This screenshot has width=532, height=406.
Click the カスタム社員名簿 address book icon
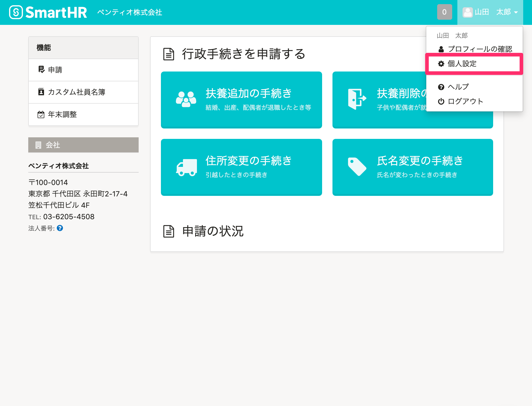(41, 92)
